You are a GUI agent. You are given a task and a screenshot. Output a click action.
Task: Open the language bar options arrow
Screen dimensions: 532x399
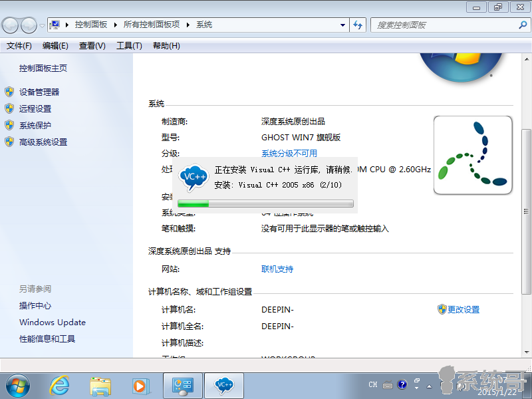(x=417, y=388)
